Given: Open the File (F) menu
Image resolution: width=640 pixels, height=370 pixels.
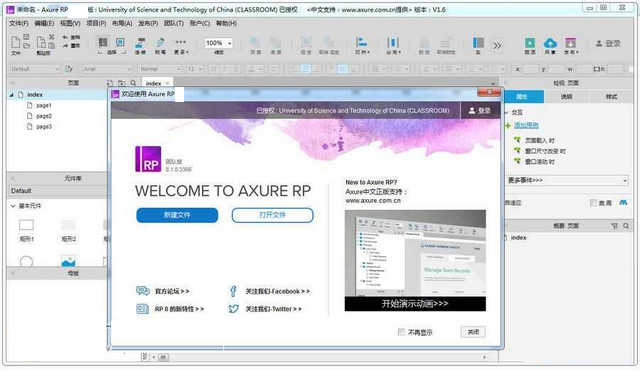Looking at the screenshot, I should click(19, 23).
